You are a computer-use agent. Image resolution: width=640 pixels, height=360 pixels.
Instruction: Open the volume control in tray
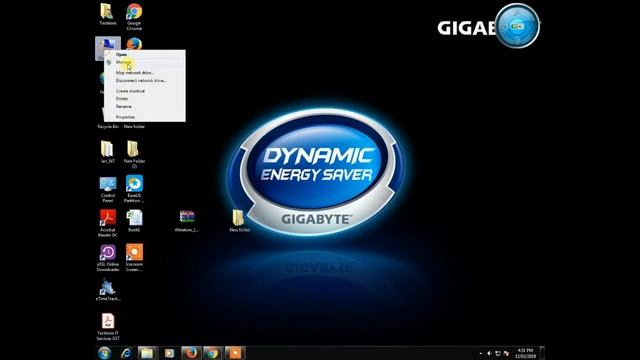coord(489,353)
